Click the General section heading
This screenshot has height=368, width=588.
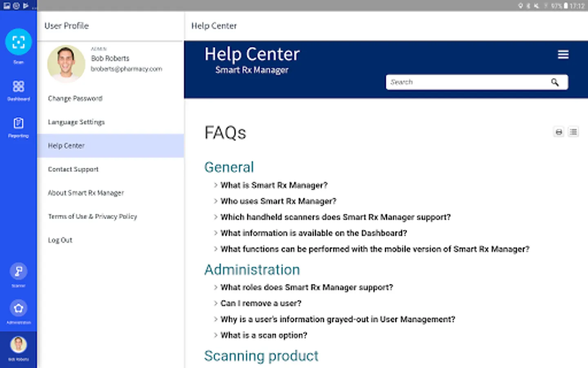[x=229, y=167]
